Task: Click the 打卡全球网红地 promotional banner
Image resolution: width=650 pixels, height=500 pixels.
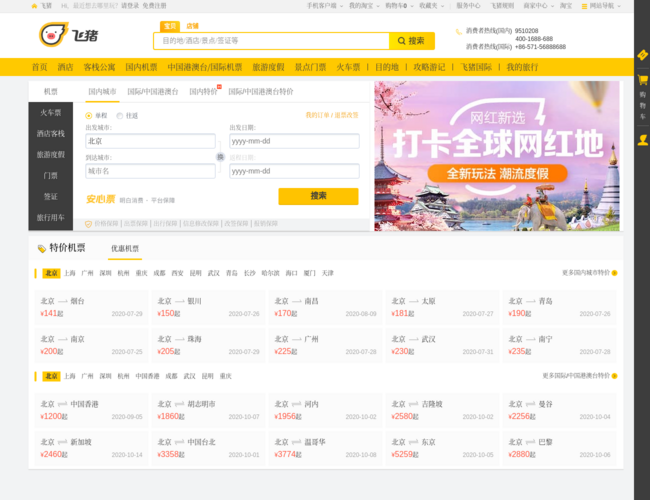Action: [x=497, y=155]
